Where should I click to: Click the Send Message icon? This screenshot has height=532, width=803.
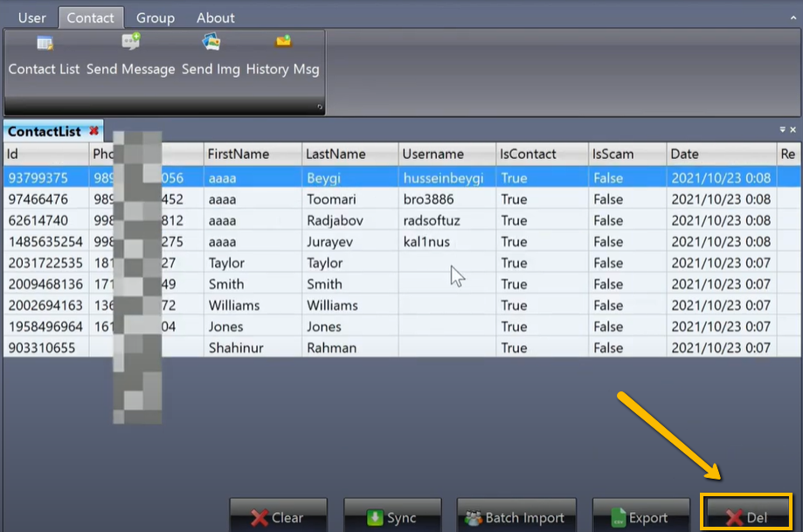(x=131, y=55)
